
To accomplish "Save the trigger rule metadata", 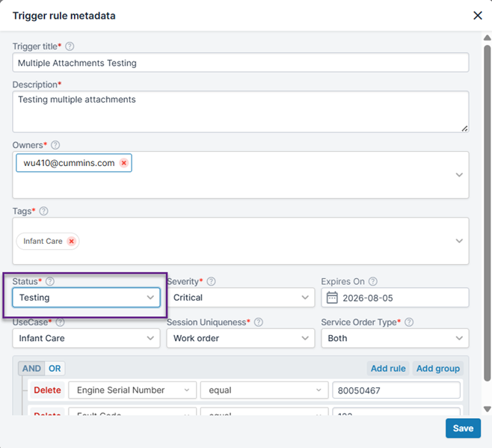I will pyautogui.click(x=463, y=429).
